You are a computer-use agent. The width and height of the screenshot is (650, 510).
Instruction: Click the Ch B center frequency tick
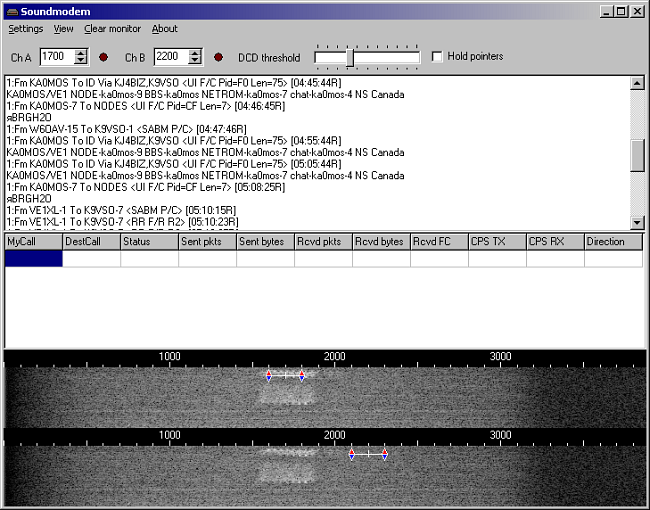(368, 454)
